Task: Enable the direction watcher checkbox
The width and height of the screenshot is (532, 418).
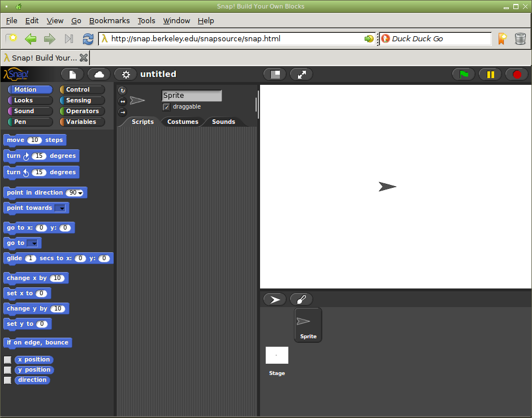Action: (7, 380)
